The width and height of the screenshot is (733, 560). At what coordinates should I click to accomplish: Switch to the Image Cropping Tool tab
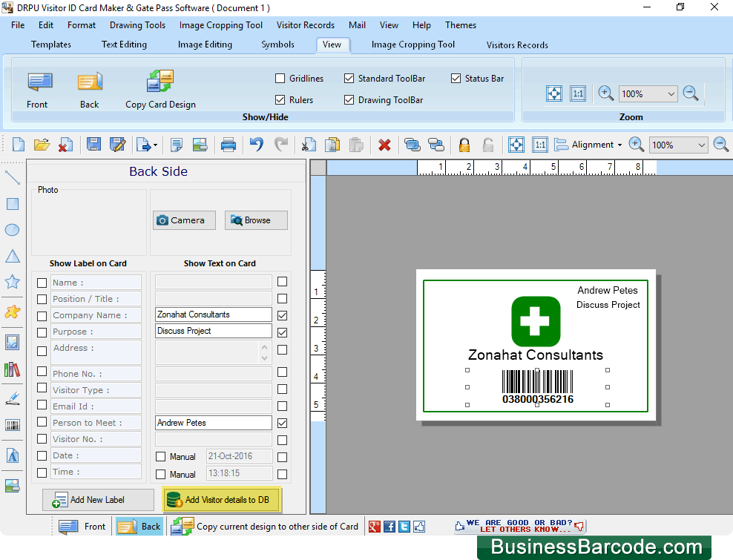tap(412, 45)
